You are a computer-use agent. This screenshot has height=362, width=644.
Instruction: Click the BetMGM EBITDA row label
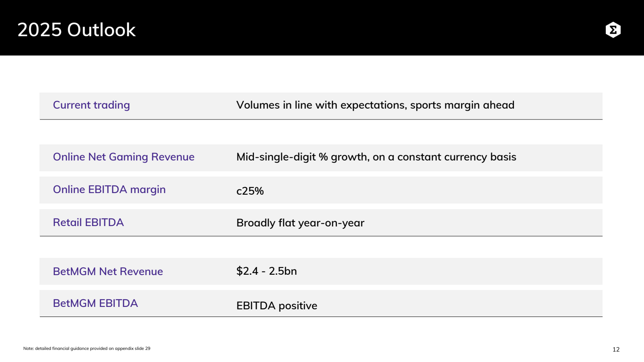[95, 303]
